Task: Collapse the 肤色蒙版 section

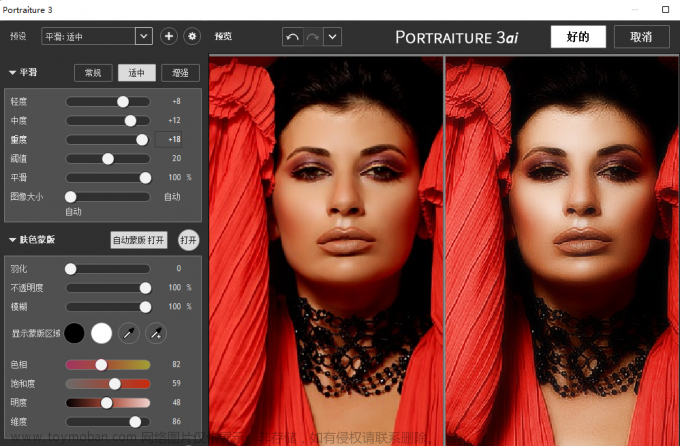Action: tap(13, 239)
